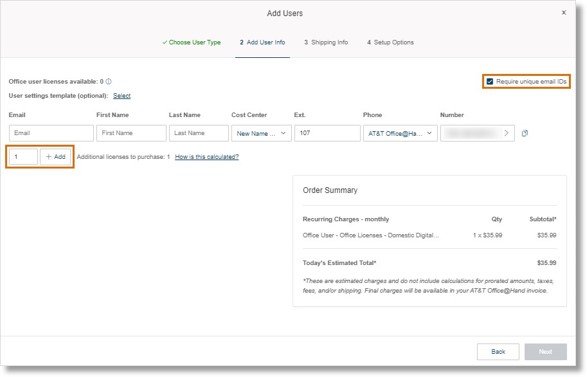Focus the Last Name input field
Screen dimensions: 587x377
click(x=199, y=133)
